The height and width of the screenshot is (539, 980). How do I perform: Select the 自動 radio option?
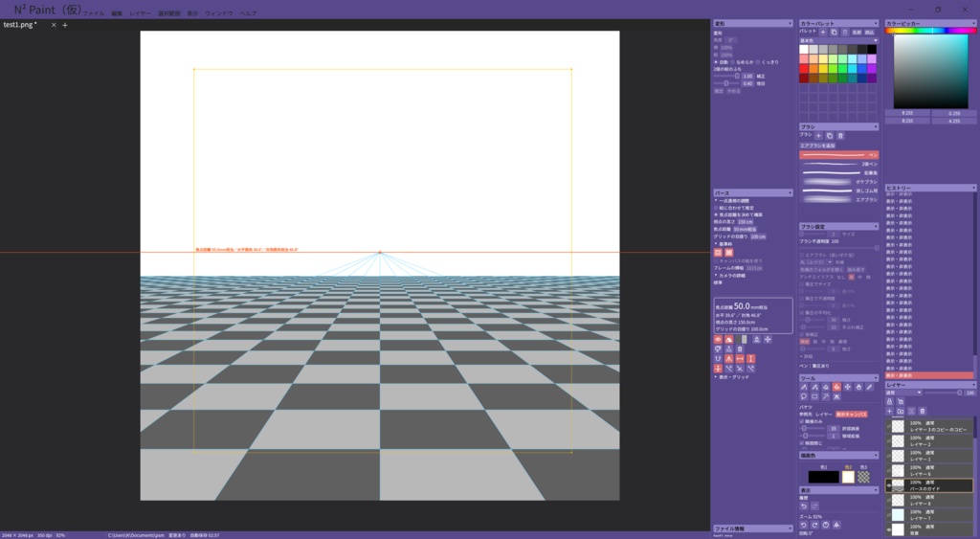coord(723,62)
